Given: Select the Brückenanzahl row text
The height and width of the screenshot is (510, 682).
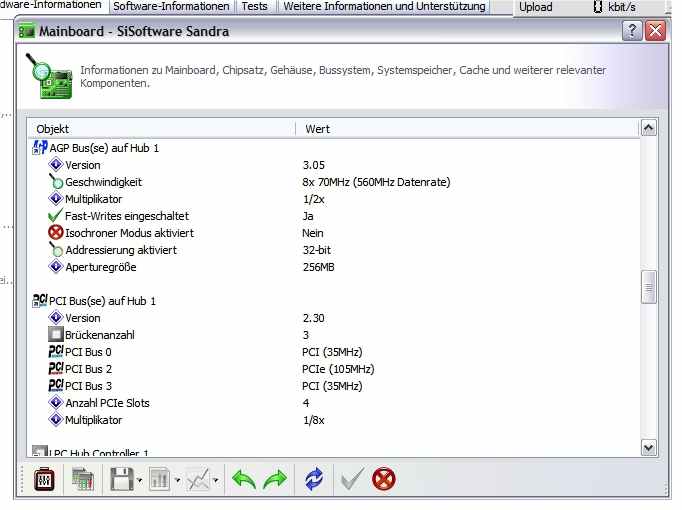Looking at the screenshot, I should coord(100,335).
